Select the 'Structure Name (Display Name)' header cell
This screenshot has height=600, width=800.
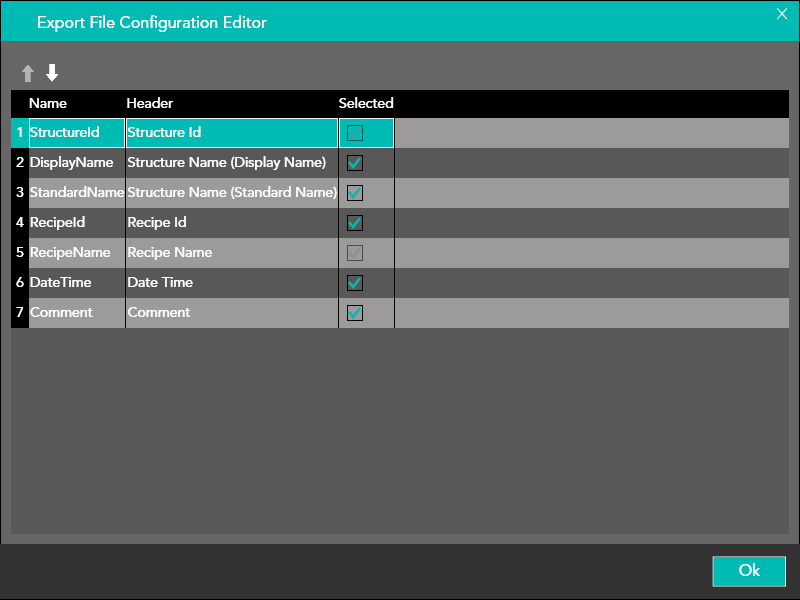pos(231,163)
